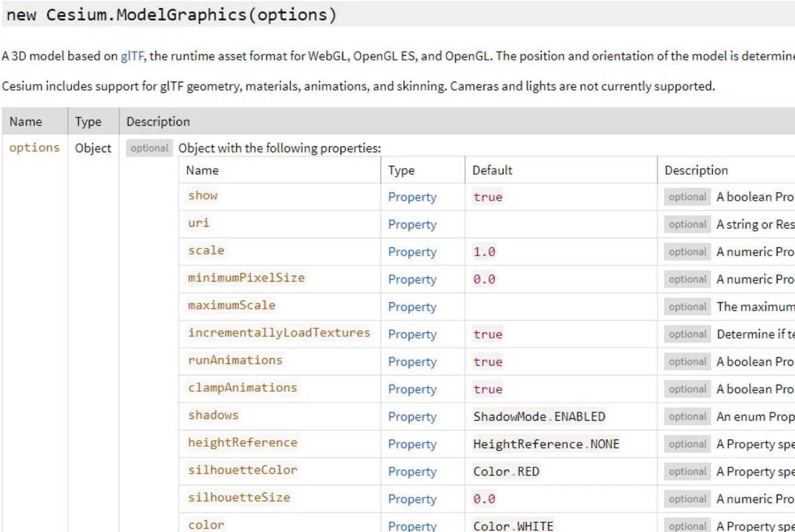795x532 pixels.
Task: Click the default value 'true' for show
Action: [x=488, y=197]
